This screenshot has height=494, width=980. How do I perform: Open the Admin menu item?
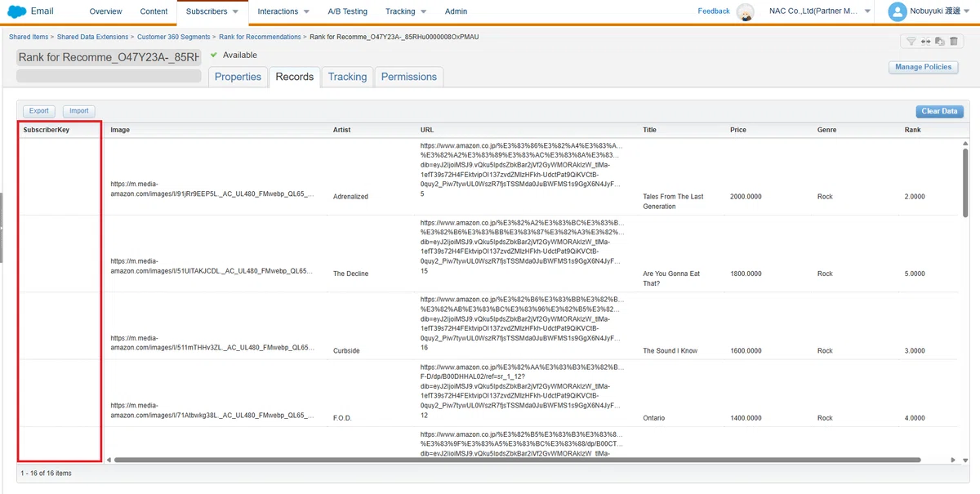tap(457, 11)
